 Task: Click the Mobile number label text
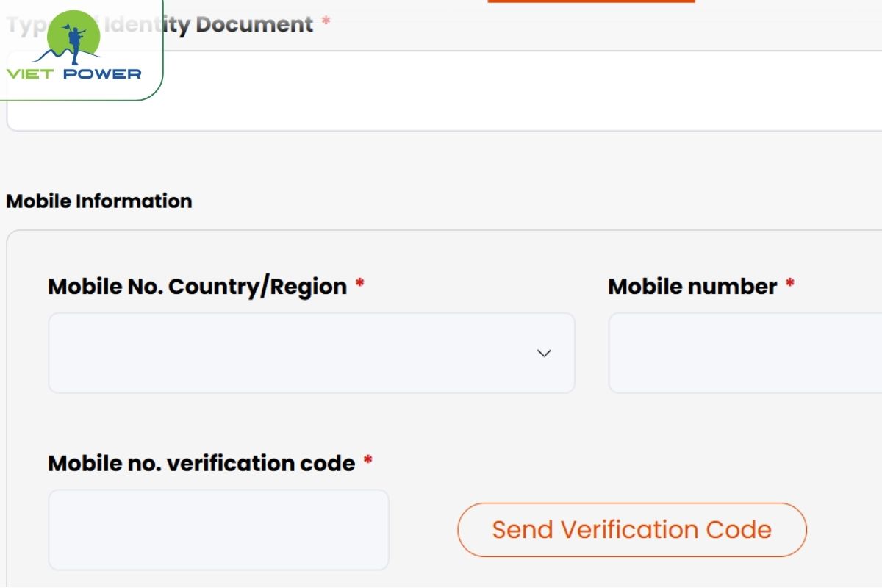pos(692,286)
